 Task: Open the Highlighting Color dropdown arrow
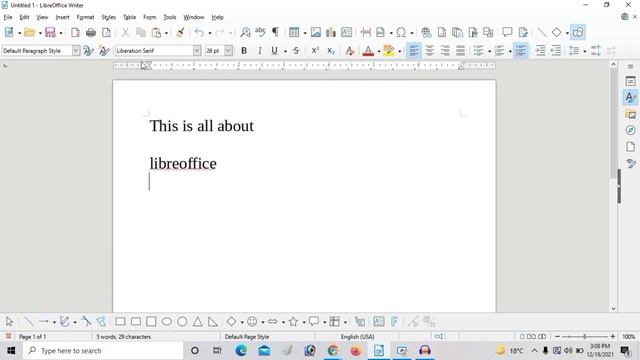399,51
